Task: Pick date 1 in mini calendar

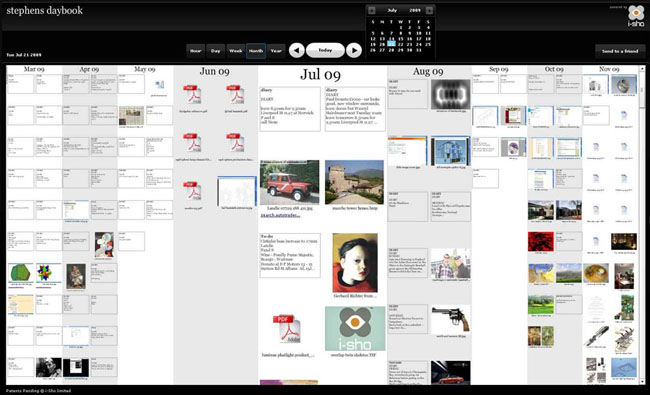Action: pos(400,27)
